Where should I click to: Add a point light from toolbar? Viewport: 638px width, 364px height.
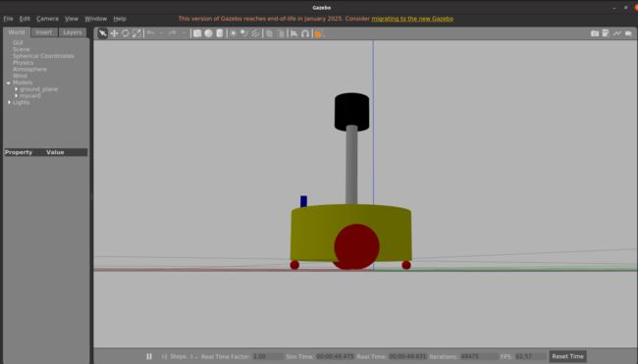click(234, 33)
